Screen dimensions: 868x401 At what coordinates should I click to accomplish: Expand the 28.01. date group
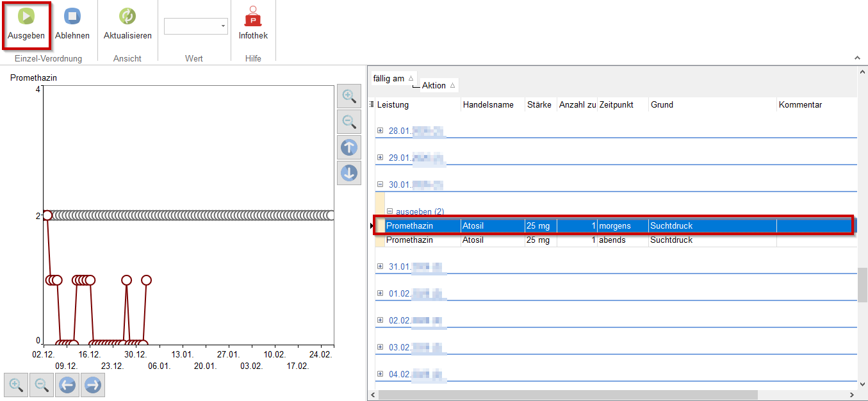380,131
